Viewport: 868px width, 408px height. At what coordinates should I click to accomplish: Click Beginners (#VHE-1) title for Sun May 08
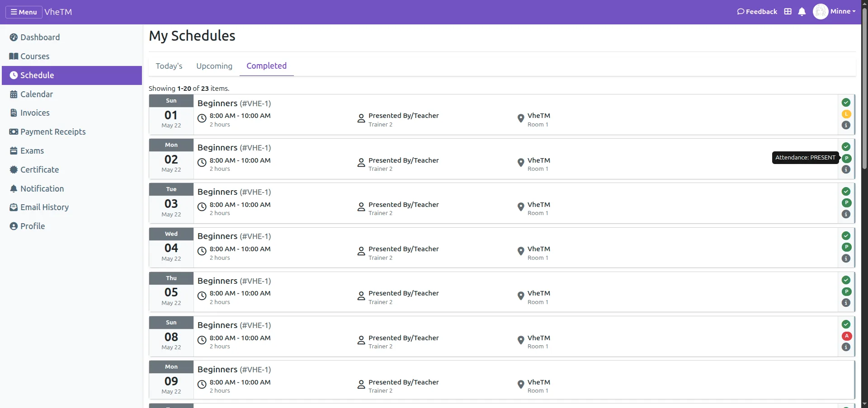234,325
